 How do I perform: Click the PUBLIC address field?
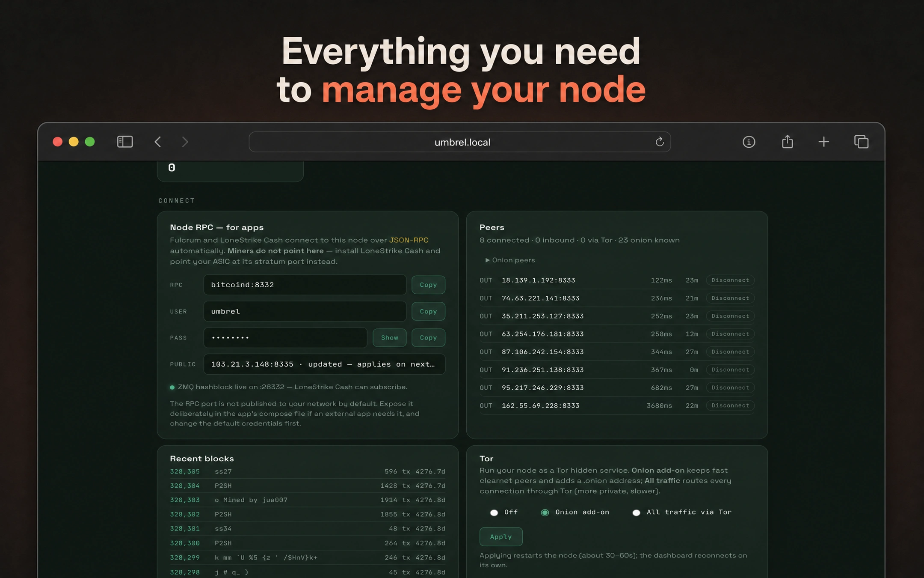324,364
